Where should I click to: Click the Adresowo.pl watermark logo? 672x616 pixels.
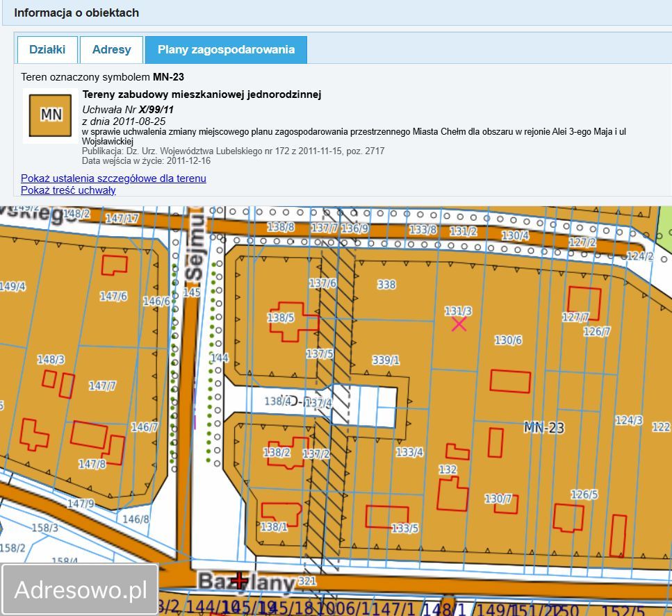tap(80, 590)
